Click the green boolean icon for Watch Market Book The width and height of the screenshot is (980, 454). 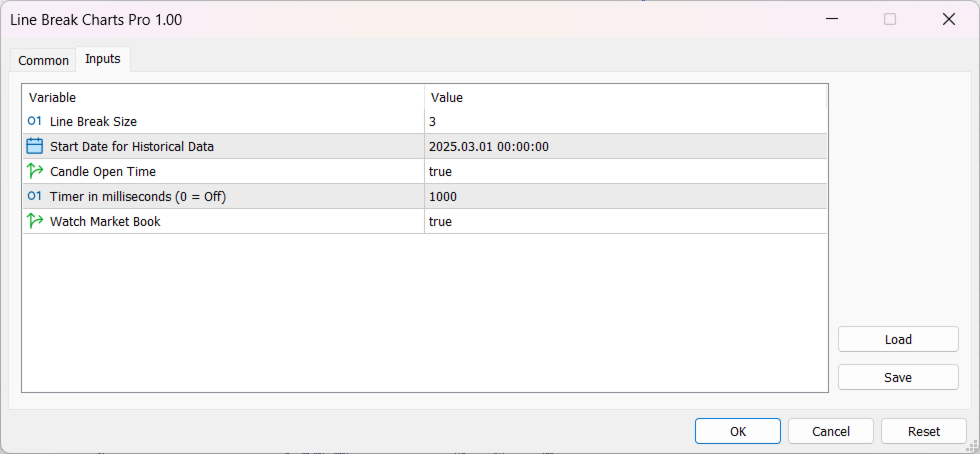click(x=35, y=221)
